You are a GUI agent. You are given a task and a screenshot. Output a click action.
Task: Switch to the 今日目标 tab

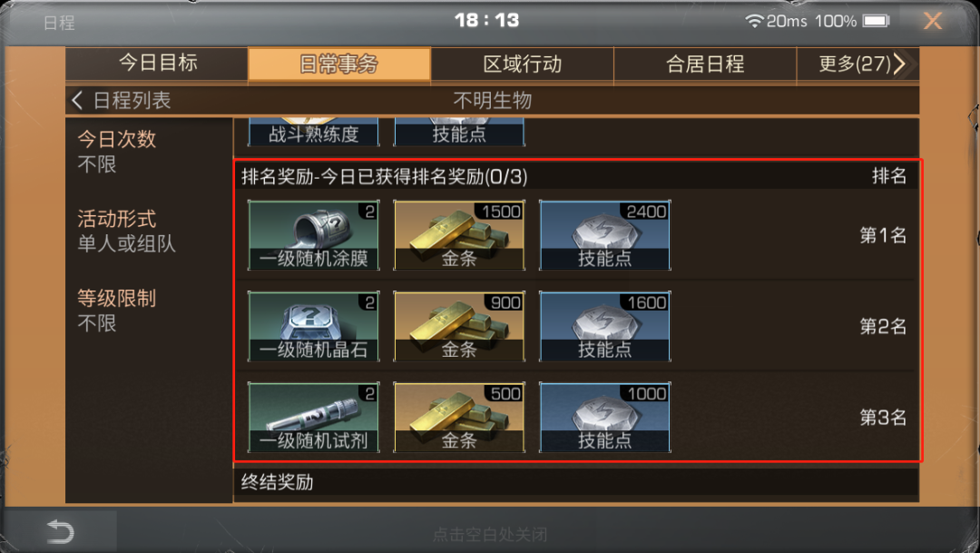(x=157, y=64)
